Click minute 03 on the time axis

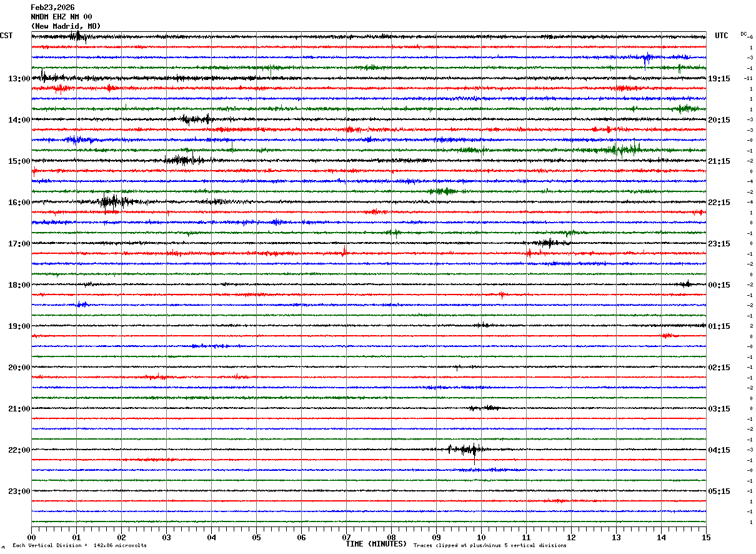[x=166, y=537]
